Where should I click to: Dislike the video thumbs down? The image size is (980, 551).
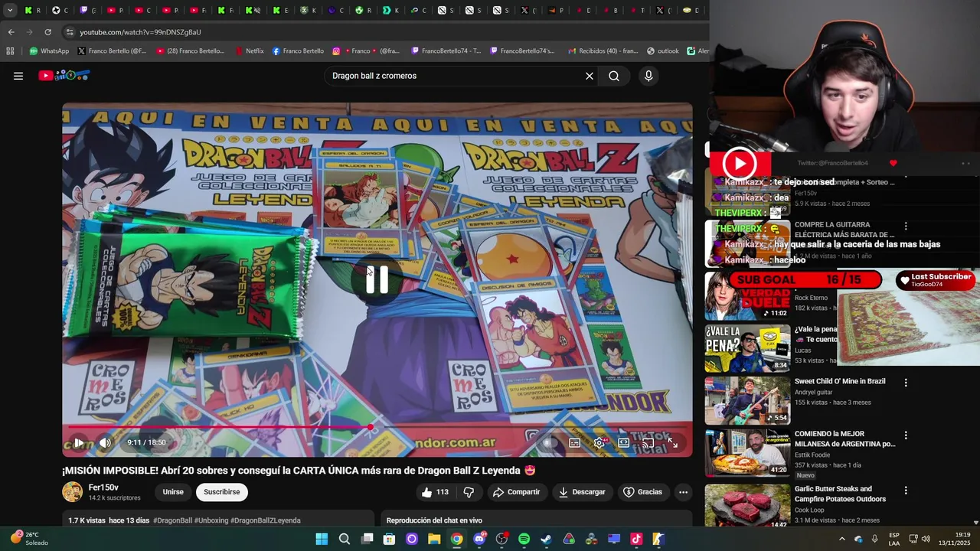469,492
